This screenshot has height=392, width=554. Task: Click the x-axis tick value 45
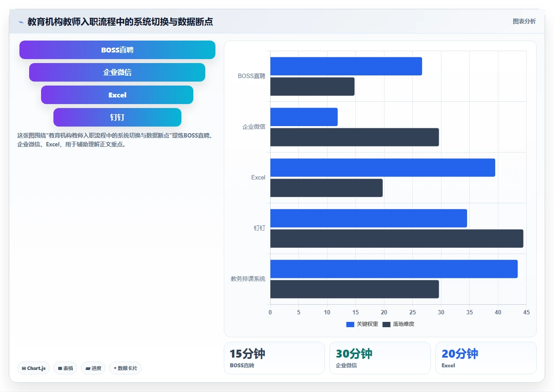526,312
